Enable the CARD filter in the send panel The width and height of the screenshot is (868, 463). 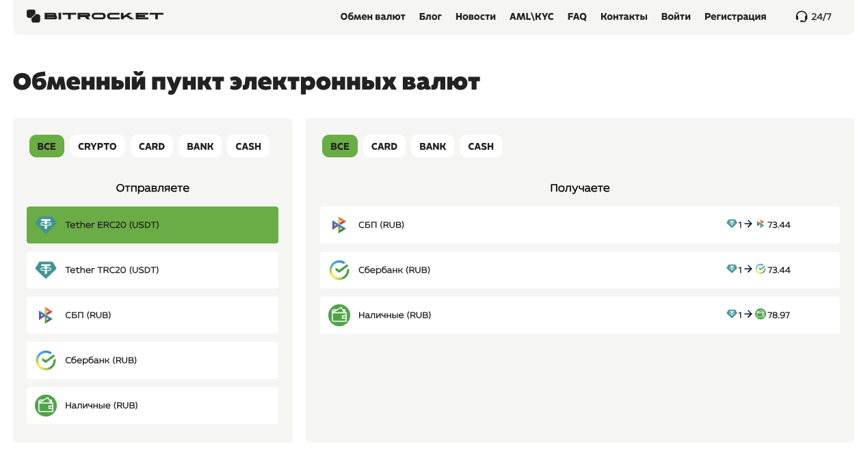[152, 146]
